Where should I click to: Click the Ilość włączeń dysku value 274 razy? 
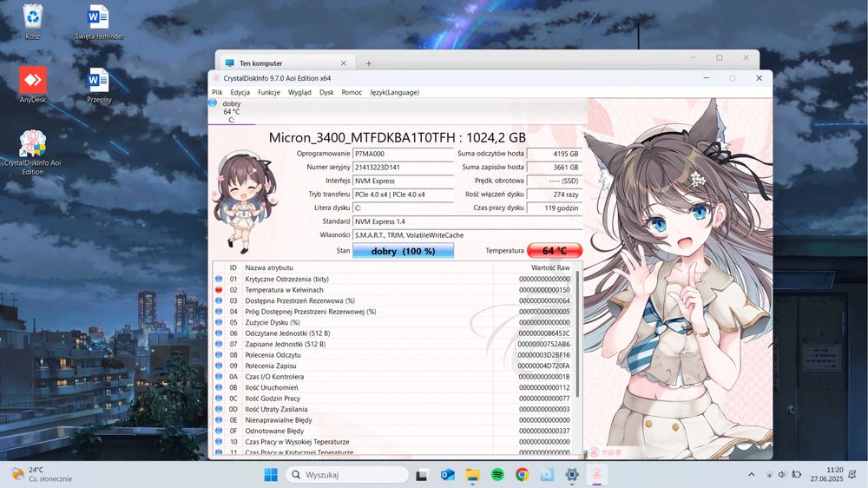tap(554, 195)
